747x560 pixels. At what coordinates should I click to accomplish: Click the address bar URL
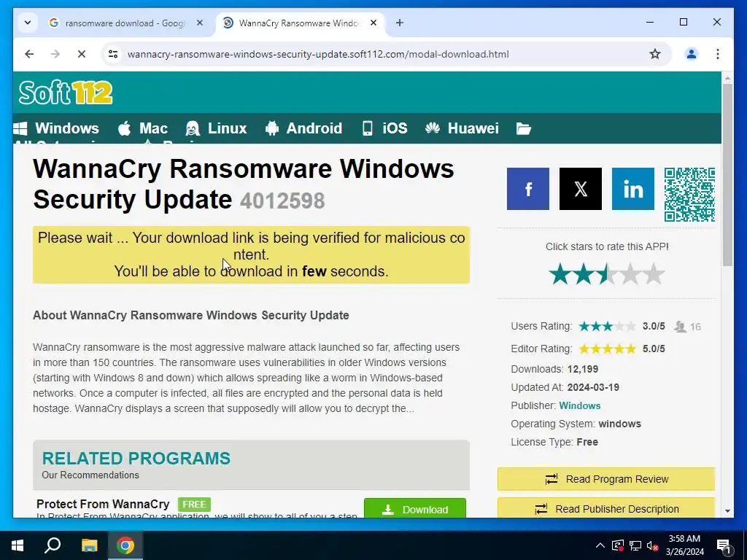(318, 54)
